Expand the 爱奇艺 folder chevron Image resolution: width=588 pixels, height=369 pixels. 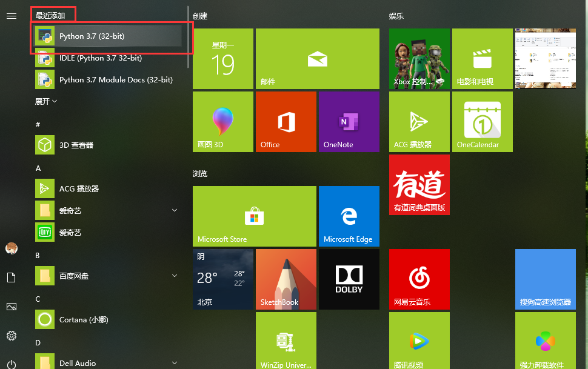coord(175,210)
